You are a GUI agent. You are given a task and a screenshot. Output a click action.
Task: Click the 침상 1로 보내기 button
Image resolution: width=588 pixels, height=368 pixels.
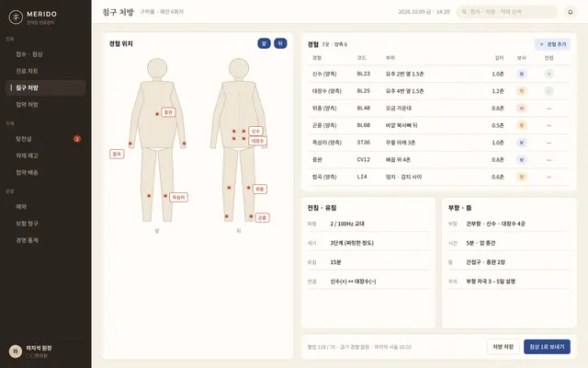[547, 347]
